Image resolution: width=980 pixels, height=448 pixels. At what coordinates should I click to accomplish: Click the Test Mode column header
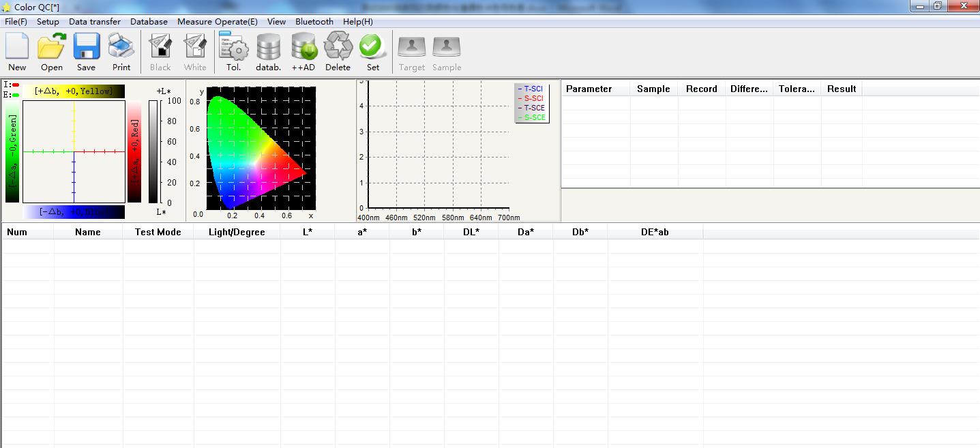pos(158,232)
